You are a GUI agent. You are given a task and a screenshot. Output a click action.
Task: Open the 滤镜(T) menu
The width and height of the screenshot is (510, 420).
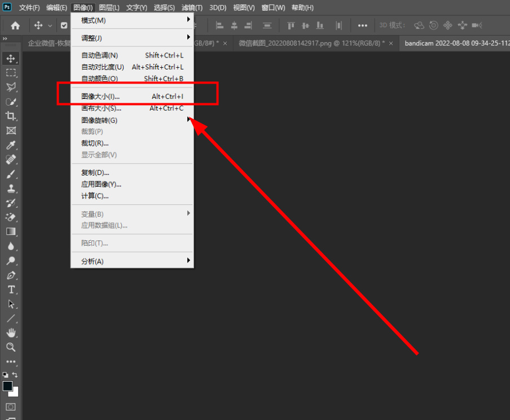point(192,8)
